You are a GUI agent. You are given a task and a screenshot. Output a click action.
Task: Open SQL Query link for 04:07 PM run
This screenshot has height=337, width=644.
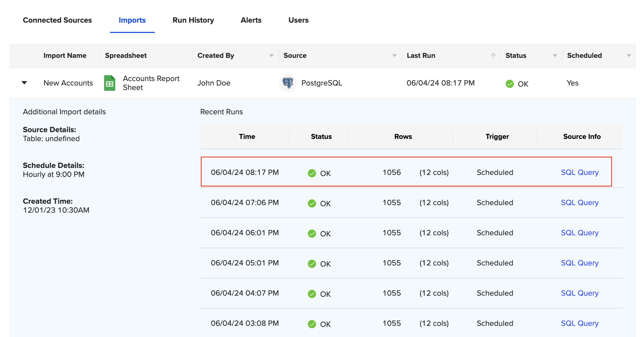tap(580, 293)
